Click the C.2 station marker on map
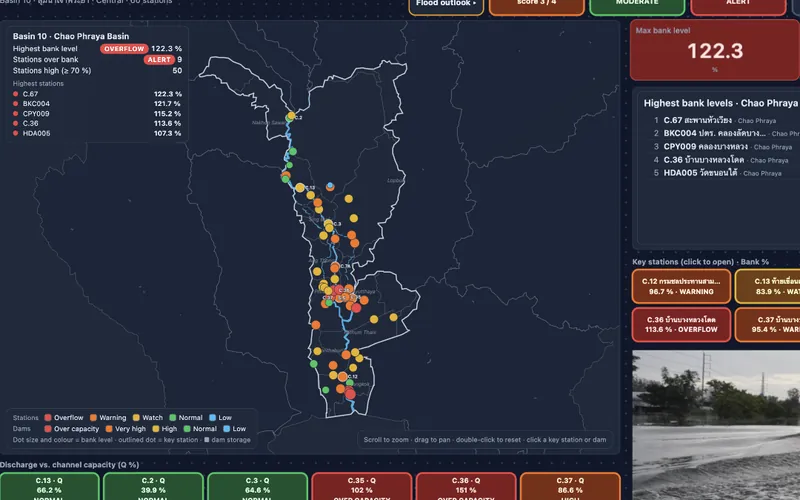The height and width of the screenshot is (500, 800). coord(291,116)
